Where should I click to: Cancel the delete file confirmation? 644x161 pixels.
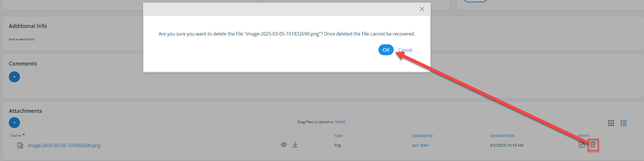(x=405, y=50)
